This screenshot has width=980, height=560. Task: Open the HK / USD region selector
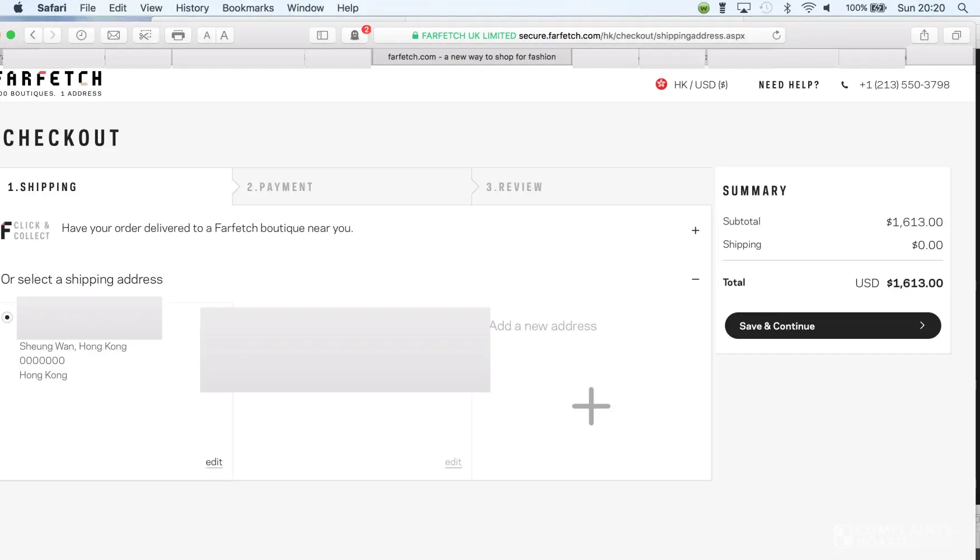coord(692,85)
